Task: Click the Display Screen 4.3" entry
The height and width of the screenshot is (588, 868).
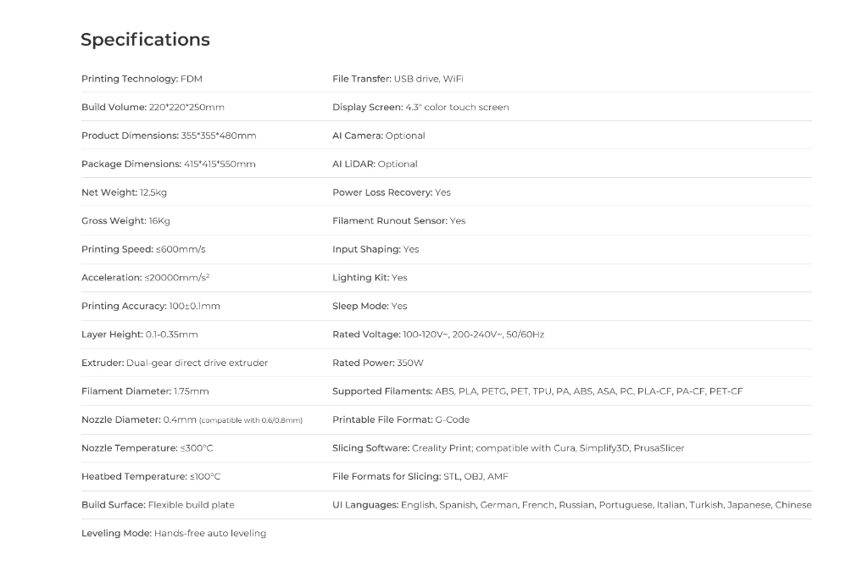Action: [x=420, y=108]
